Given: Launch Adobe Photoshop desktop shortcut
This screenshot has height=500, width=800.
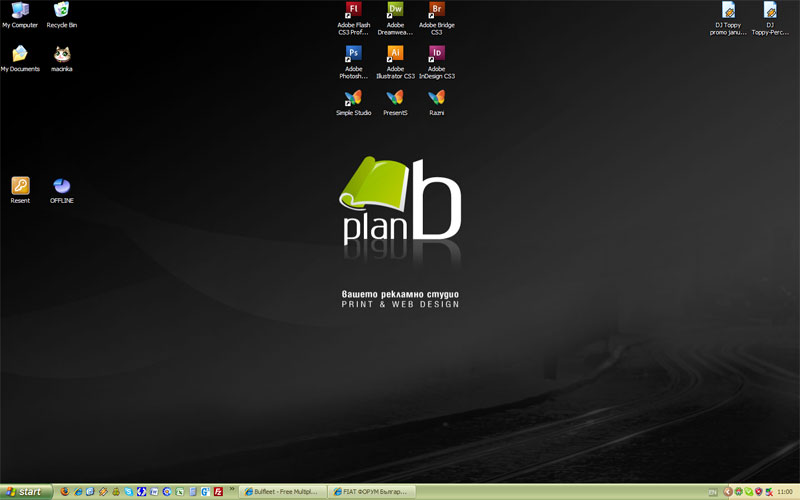Looking at the screenshot, I should (353, 55).
